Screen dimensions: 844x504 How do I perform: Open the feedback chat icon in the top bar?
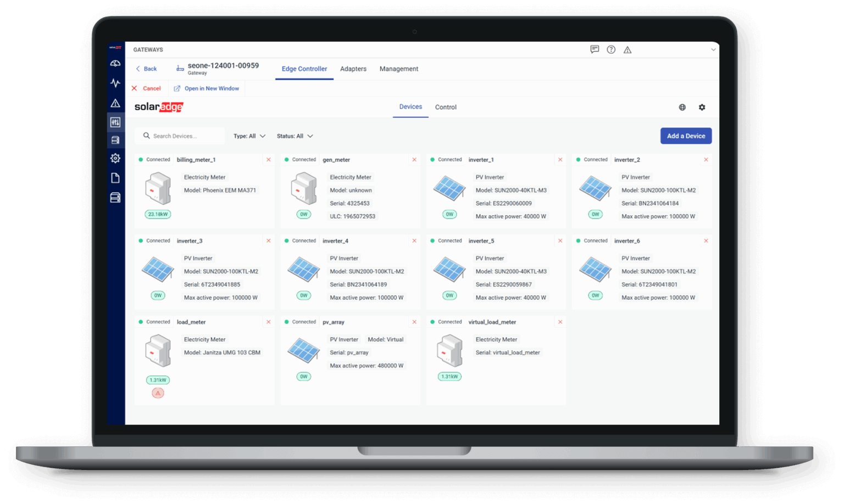coord(594,49)
